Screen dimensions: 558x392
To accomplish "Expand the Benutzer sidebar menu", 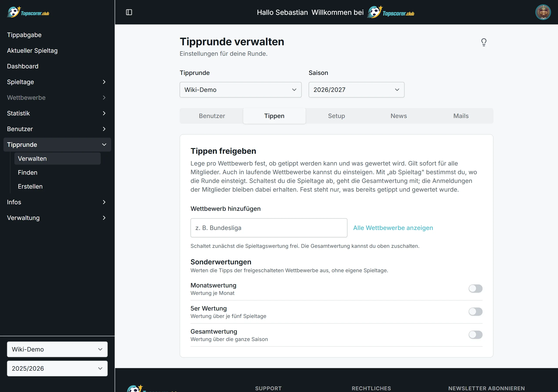I will coord(57,129).
